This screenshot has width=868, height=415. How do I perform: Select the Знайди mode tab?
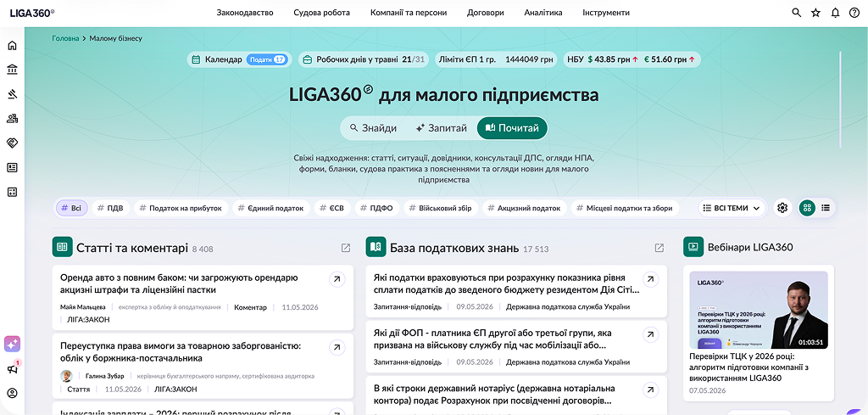pyautogui.click(x=373, y=128)
